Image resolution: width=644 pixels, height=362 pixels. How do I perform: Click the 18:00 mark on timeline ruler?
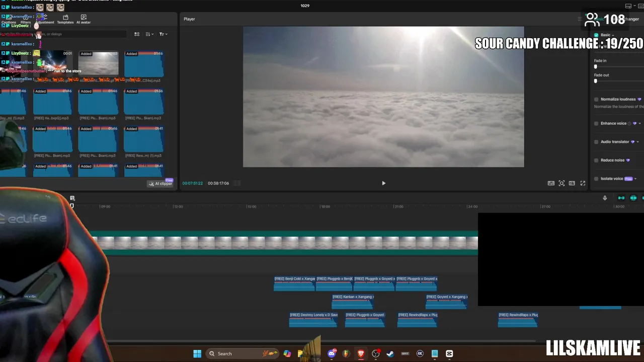325,206
